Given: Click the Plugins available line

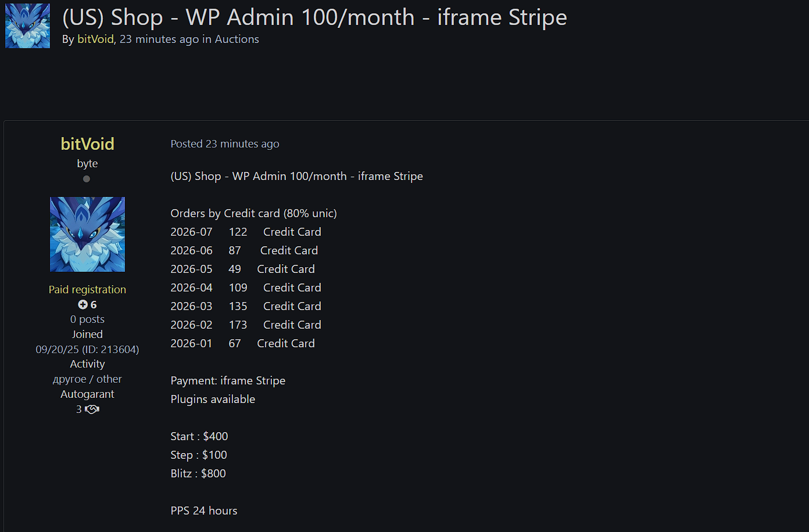Looking at the screenshot, I should 213,400.
